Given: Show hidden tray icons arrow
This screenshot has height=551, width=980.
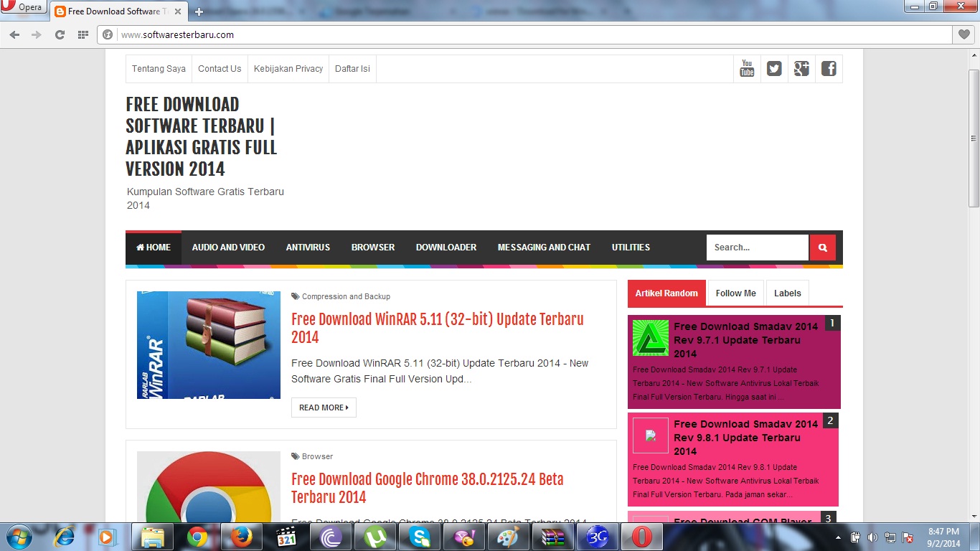Looking at the screenshot, I should click(x=839, y=537).
